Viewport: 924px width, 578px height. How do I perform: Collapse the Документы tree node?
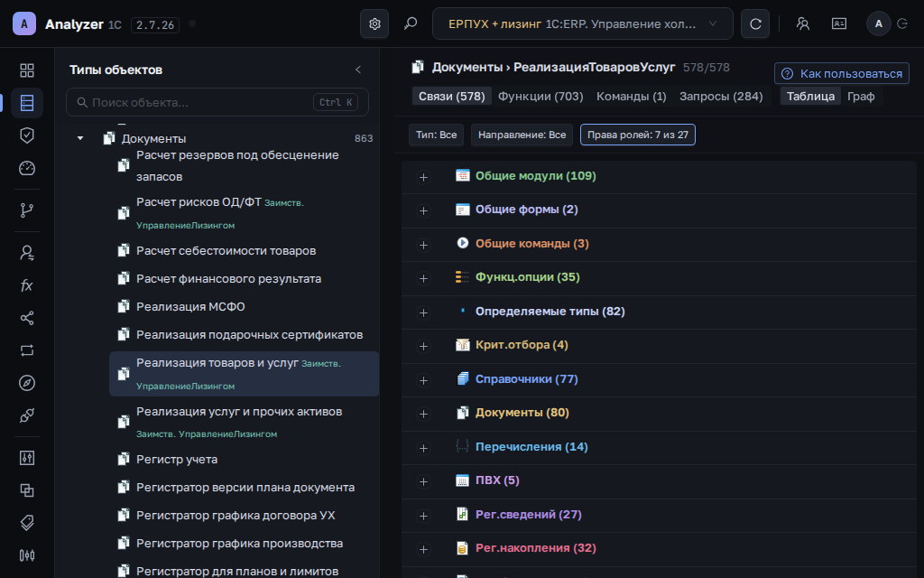click(x=80, y=138)
